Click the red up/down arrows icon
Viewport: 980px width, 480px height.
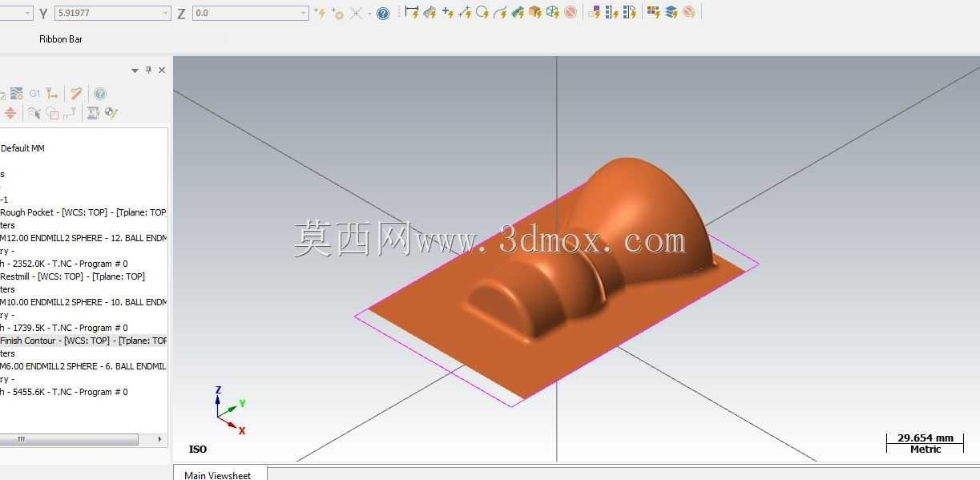point(10,113)
